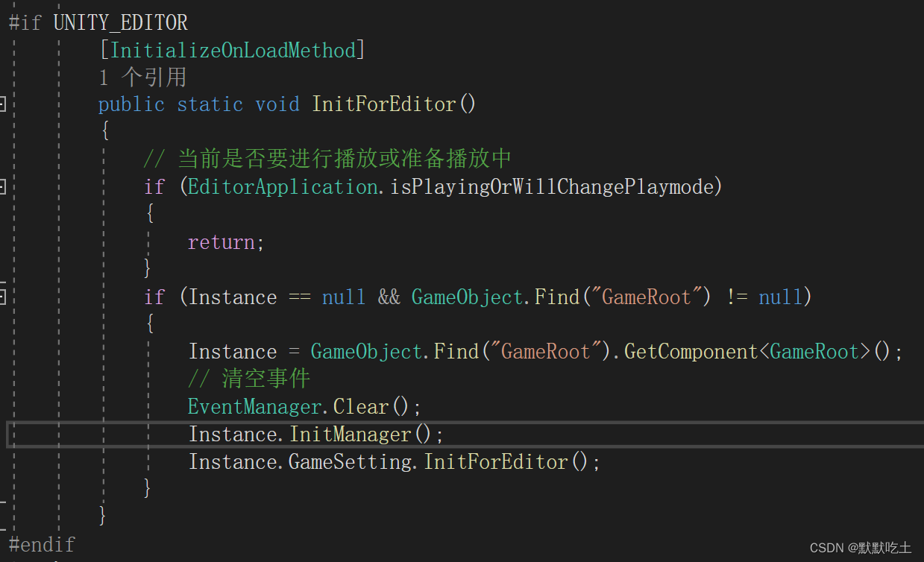The height and width of the screenshot is (562, 924).
Task: Place cursor on the InitForEditor method name
Action: 383,104
